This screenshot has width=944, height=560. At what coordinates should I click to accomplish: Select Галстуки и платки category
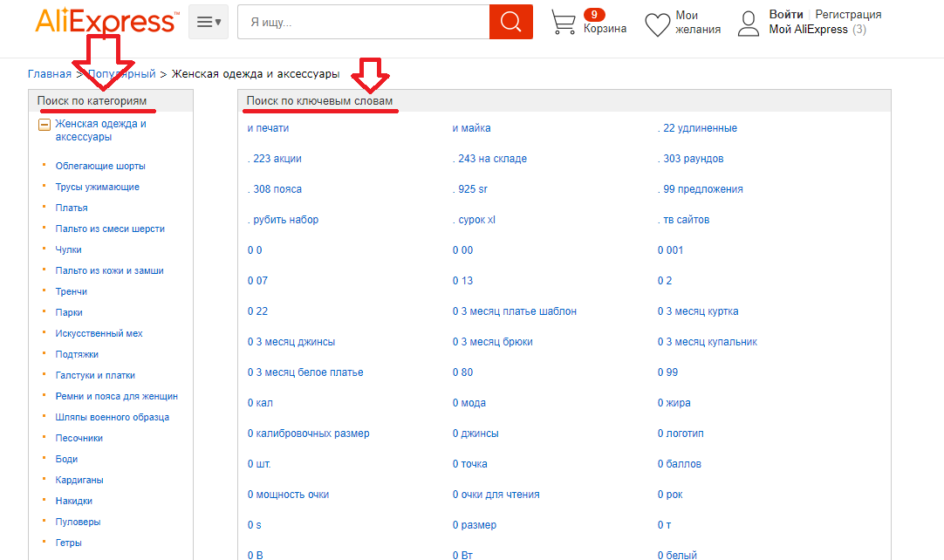tap(95, 375)
